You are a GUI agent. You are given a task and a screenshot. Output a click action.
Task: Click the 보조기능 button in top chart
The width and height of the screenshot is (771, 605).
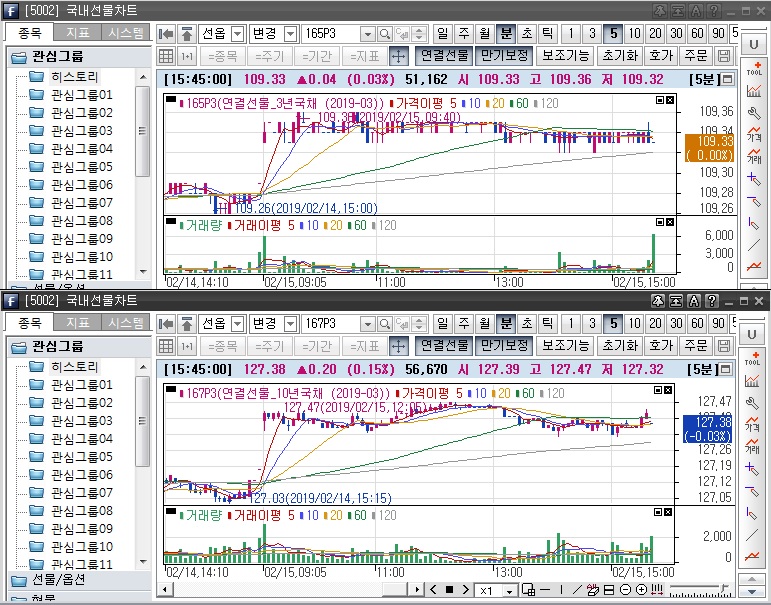(566, 56)
